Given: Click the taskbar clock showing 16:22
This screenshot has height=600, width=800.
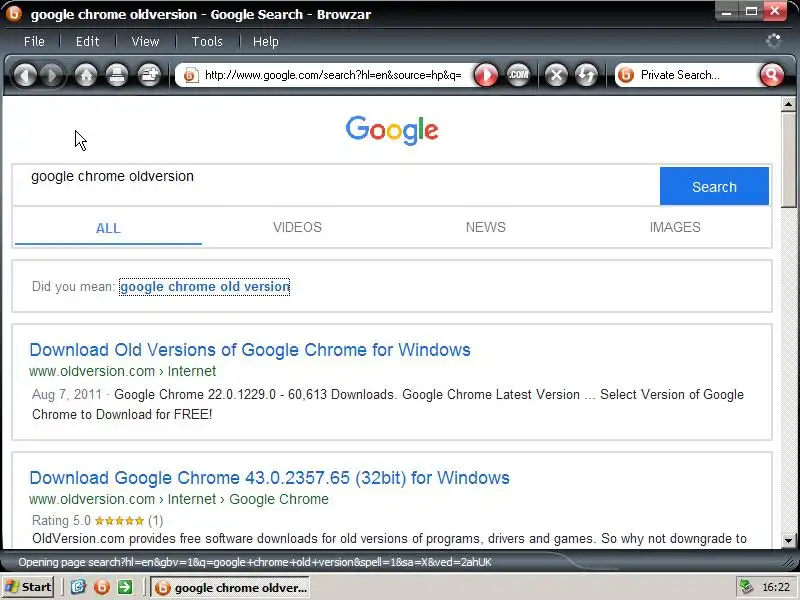Looking at the screenshot, I should click(776, 588).
